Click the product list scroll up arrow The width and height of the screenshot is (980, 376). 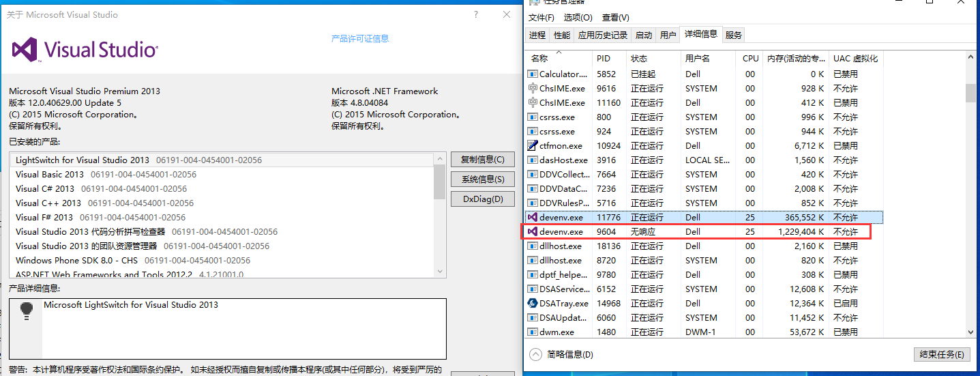click(x=440, y=158)
